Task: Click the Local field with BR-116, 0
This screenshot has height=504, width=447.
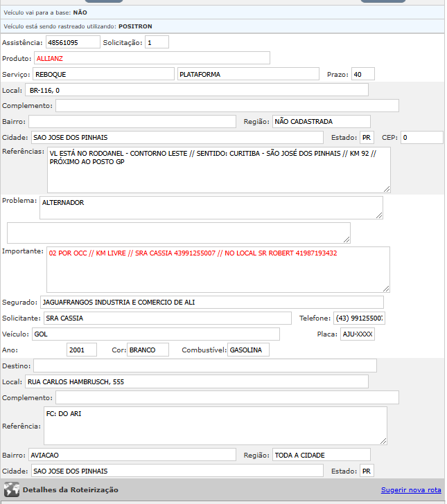Action: 196,90
